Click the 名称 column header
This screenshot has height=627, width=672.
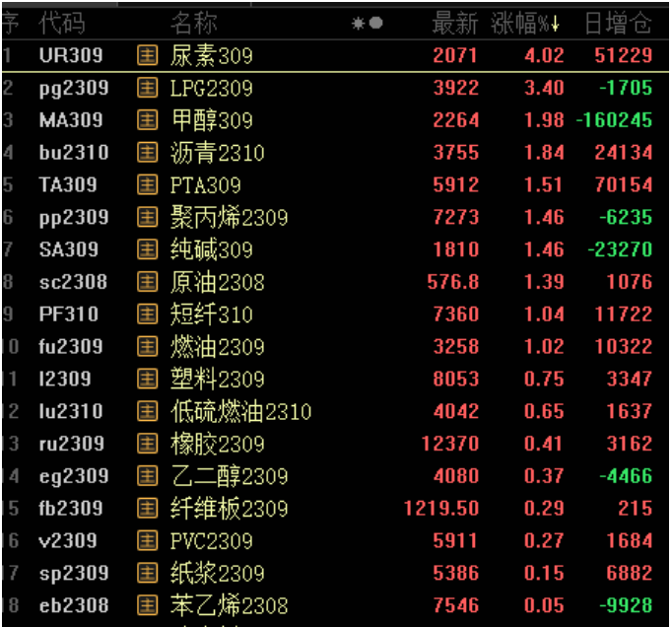click(x=193, y=23)
